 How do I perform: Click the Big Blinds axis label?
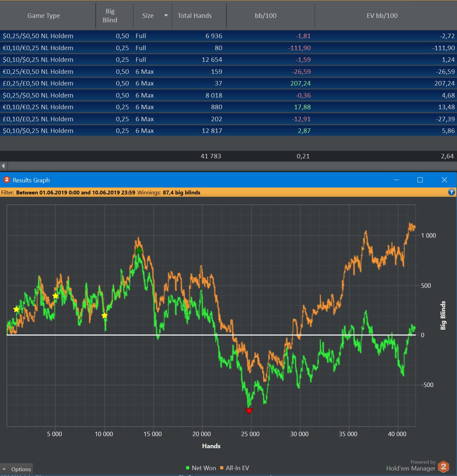pyautogui.click(x=443, y=315)
